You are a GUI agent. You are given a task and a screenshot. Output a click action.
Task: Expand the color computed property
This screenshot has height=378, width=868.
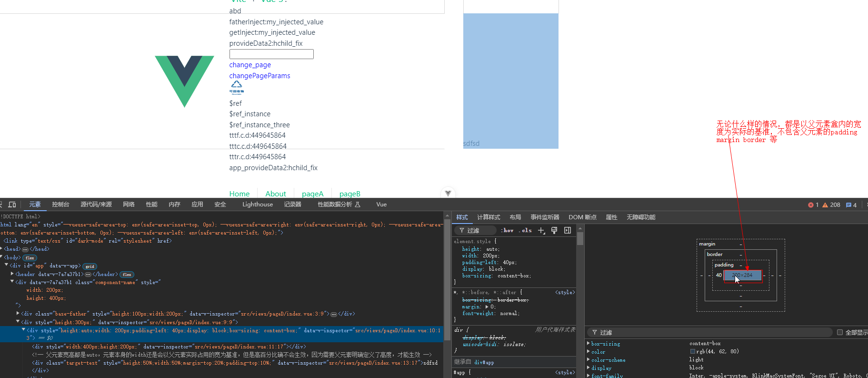click(x=589, y=352)
